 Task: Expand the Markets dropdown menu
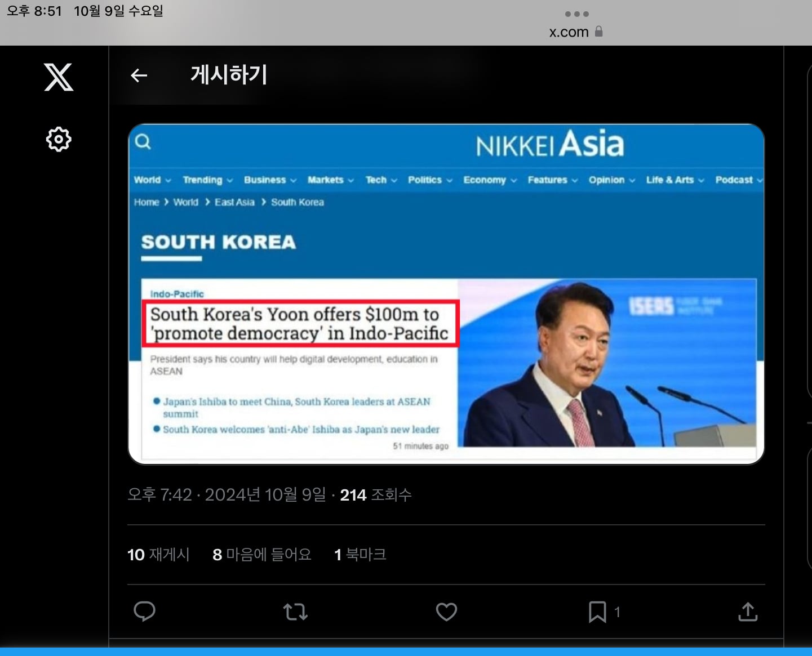click(x=330, y=180)
